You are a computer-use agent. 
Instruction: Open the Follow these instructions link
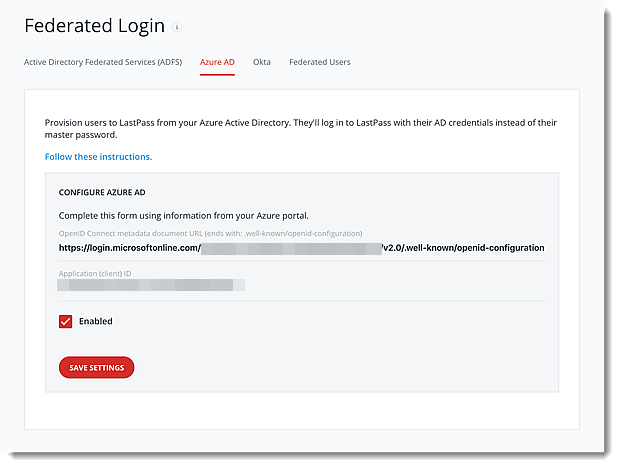(x=98, y=157)
